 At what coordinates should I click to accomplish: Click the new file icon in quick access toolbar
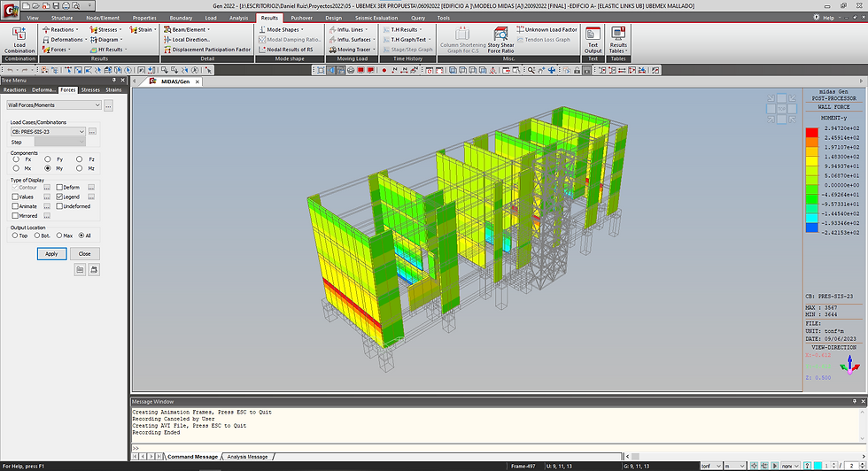[x=26, y=5]
